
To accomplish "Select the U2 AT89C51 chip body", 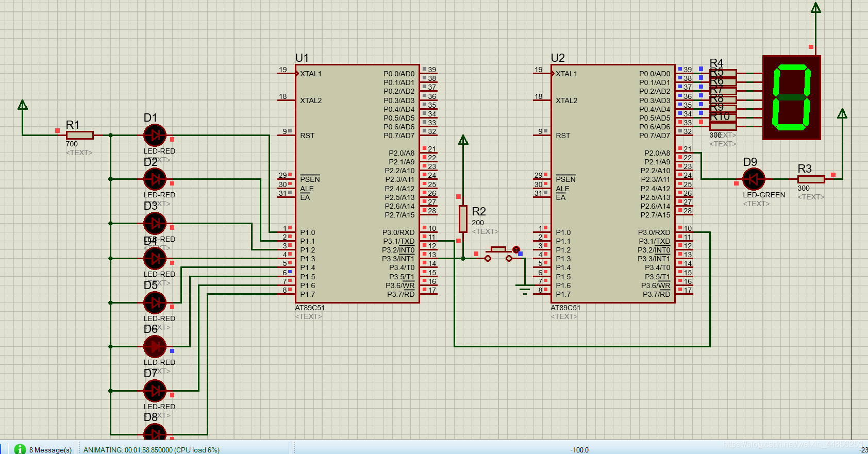I will click(613, 183).
